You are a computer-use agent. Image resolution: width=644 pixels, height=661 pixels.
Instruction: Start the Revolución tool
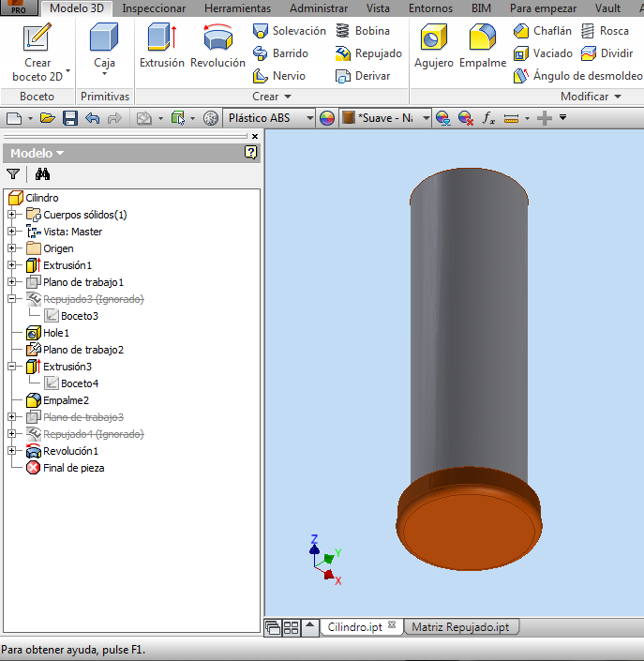(217, 46)
